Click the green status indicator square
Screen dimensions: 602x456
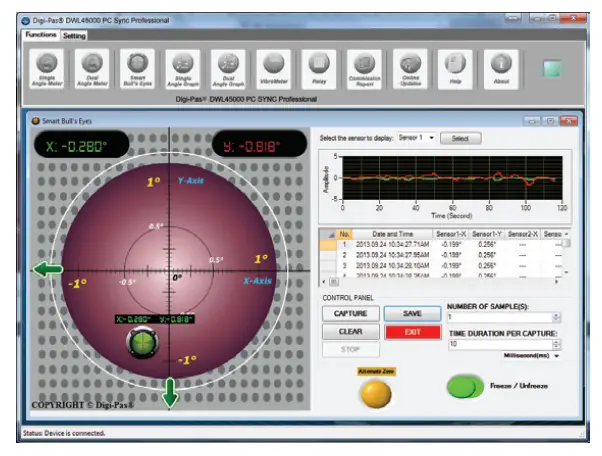tap(553, 69)
